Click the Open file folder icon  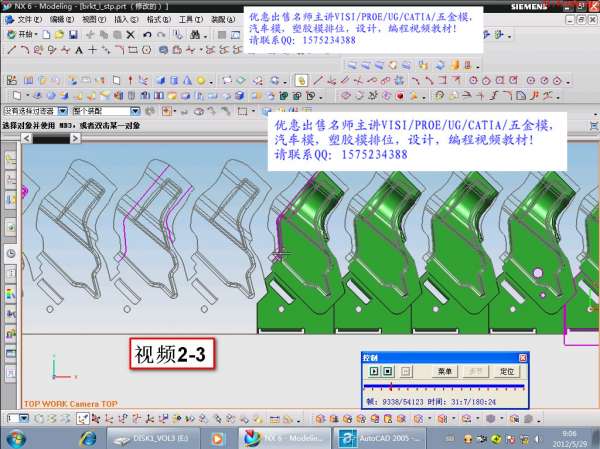click(59, 35)
